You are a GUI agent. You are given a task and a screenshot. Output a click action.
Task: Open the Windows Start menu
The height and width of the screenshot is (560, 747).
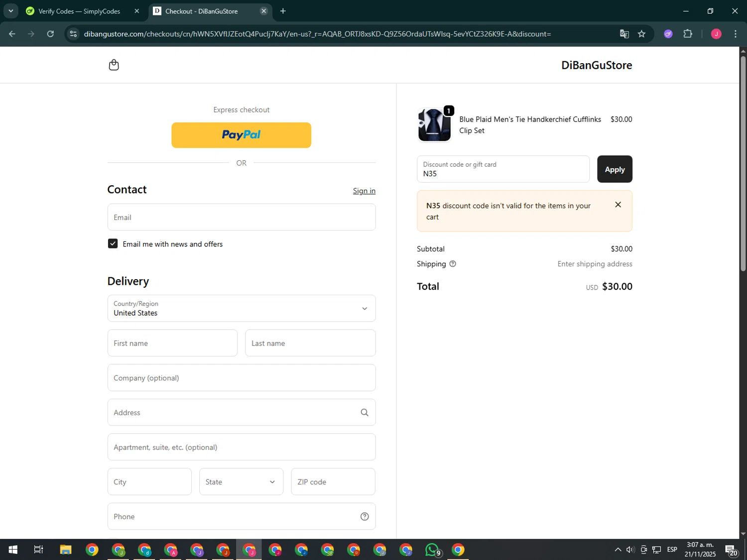[13, 550]
